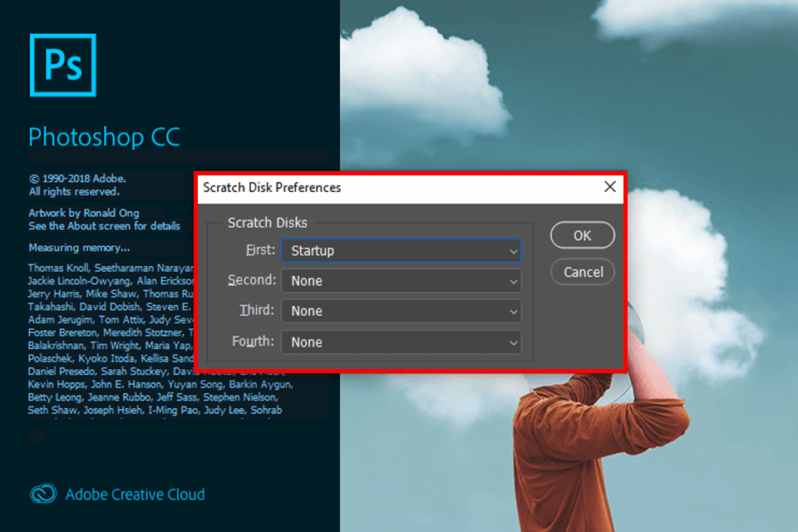Select the Startup entry in First field
The height and width of the screenshot is (532, 798).
[312, 250]
